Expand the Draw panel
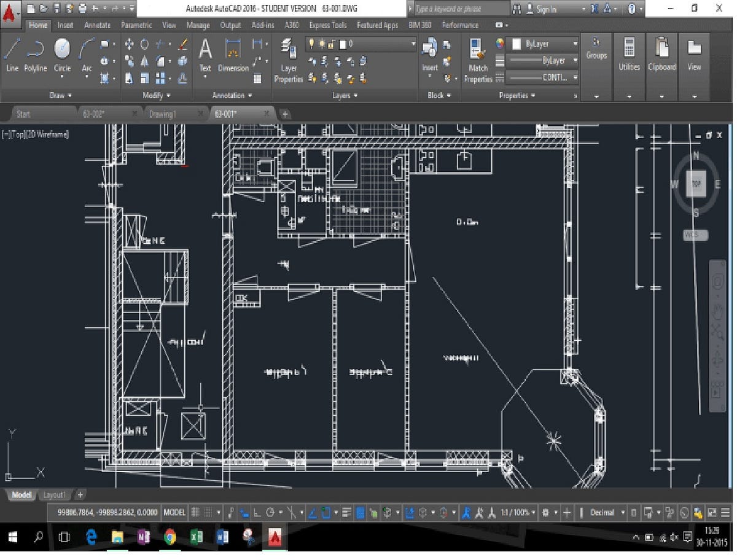The width and height of the screenshot is (737, 560). (x=68, y=96)
